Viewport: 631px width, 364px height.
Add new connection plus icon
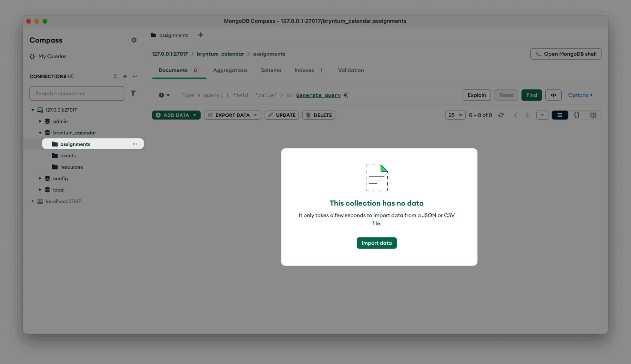click(125, 76)
